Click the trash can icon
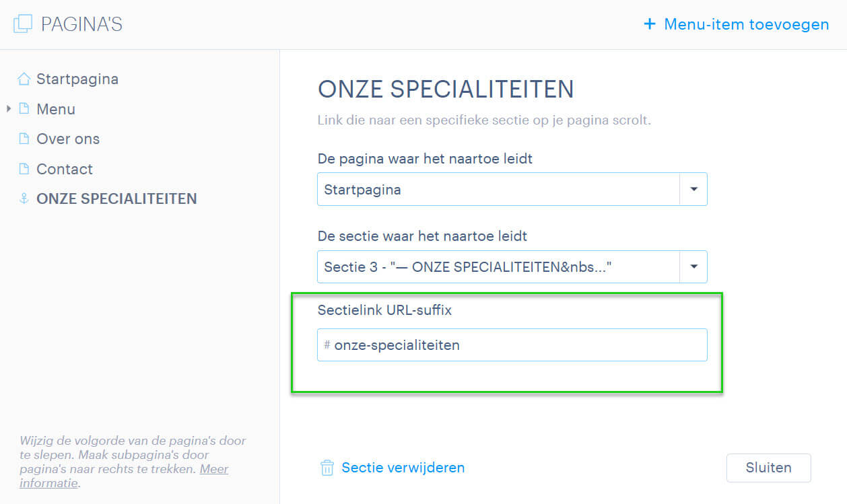 pyautogui.click(x=327, y=468)
